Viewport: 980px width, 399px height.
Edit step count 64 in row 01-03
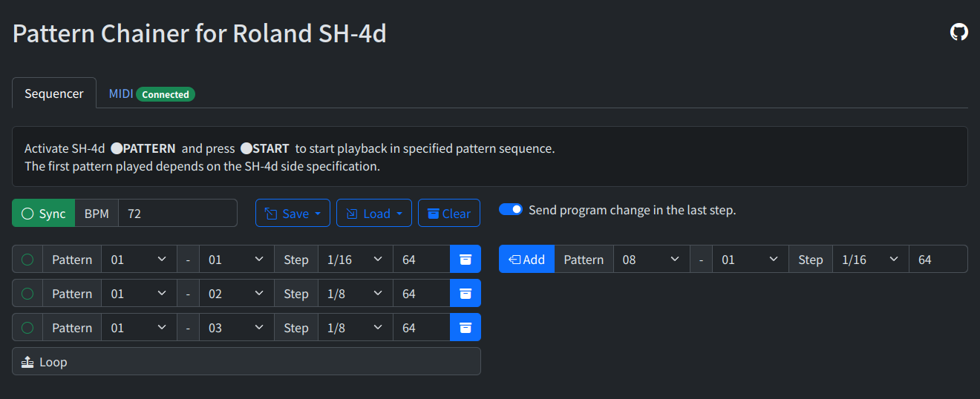[x=422, y=328]
